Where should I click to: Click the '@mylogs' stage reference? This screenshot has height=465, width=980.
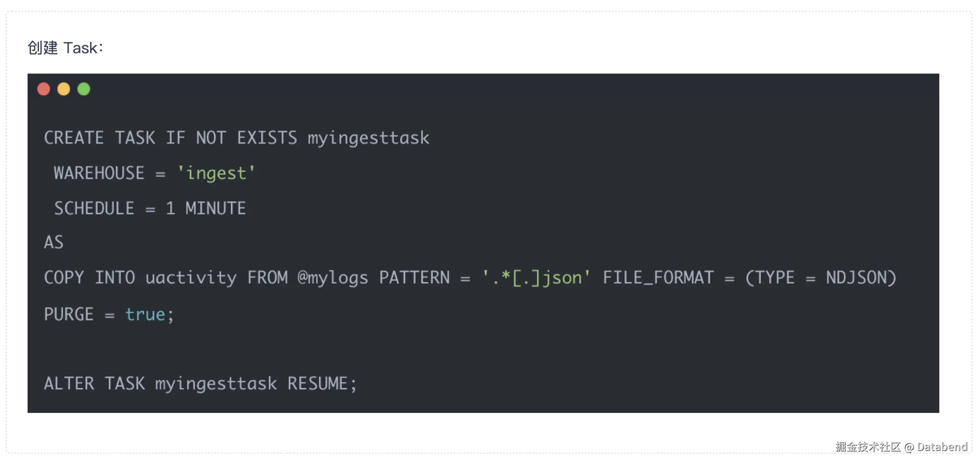[332, 278]
